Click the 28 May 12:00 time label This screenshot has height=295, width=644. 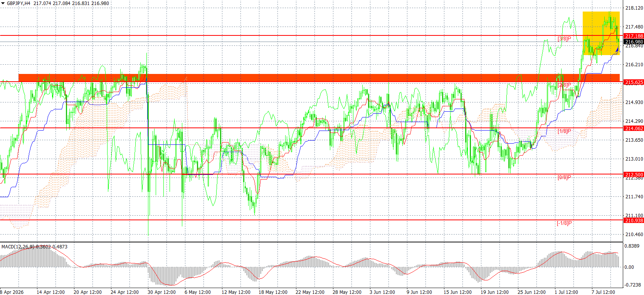point(347,292)
